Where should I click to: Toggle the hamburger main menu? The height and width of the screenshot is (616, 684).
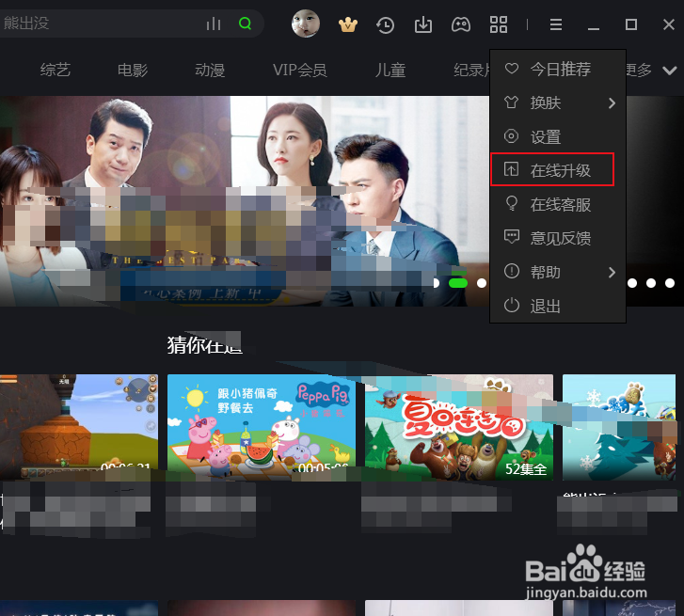pyautogui.click(x=556, y=24)
